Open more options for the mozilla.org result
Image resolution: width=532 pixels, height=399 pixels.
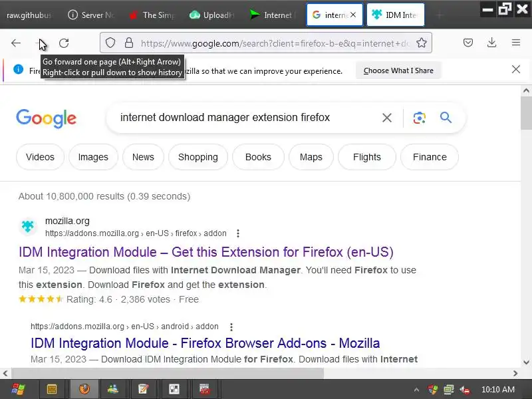(238, 233)
